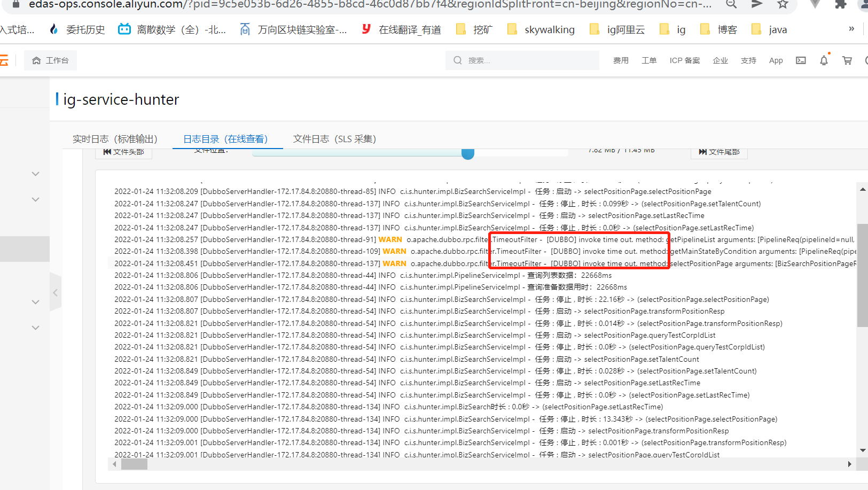This screenshot has height=490, width=868.
Task: Expand the third sidebar menu chevron
Action: pyautogui.click(x=35, y=302)
